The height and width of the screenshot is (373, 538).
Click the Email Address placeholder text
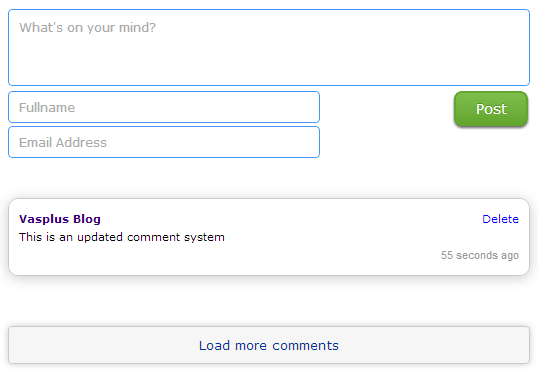[63, 142]
